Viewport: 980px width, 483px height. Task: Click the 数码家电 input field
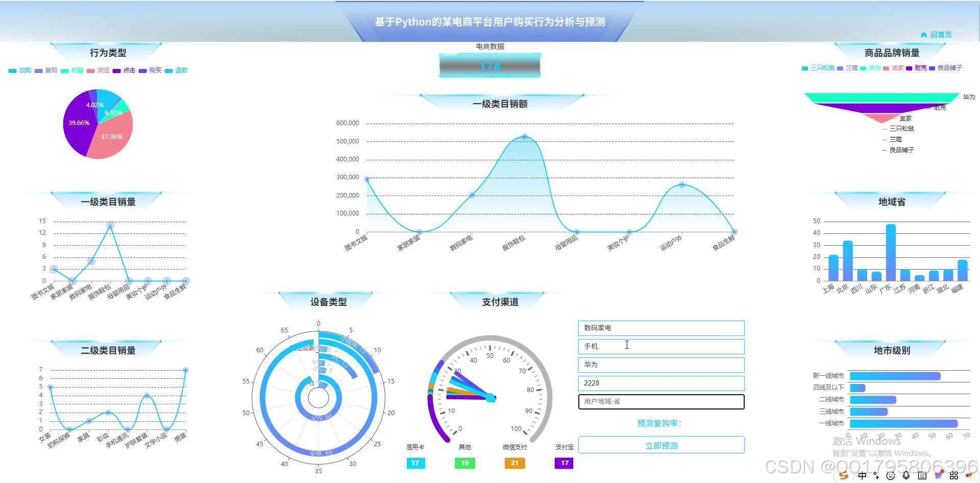click(661, 328)
